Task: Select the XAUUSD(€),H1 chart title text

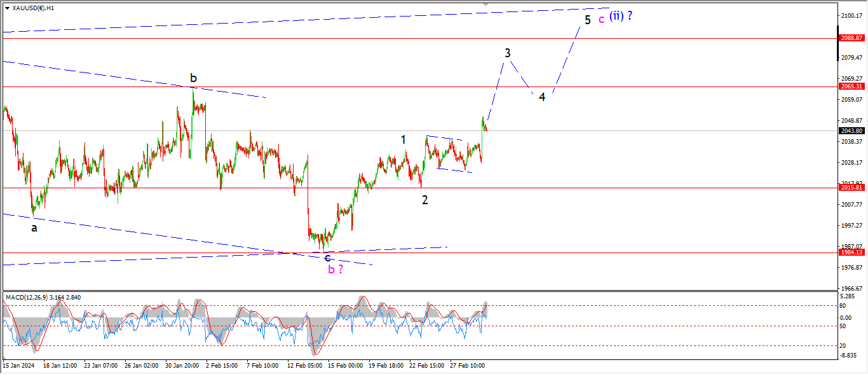Action: [x=33, y=9]
